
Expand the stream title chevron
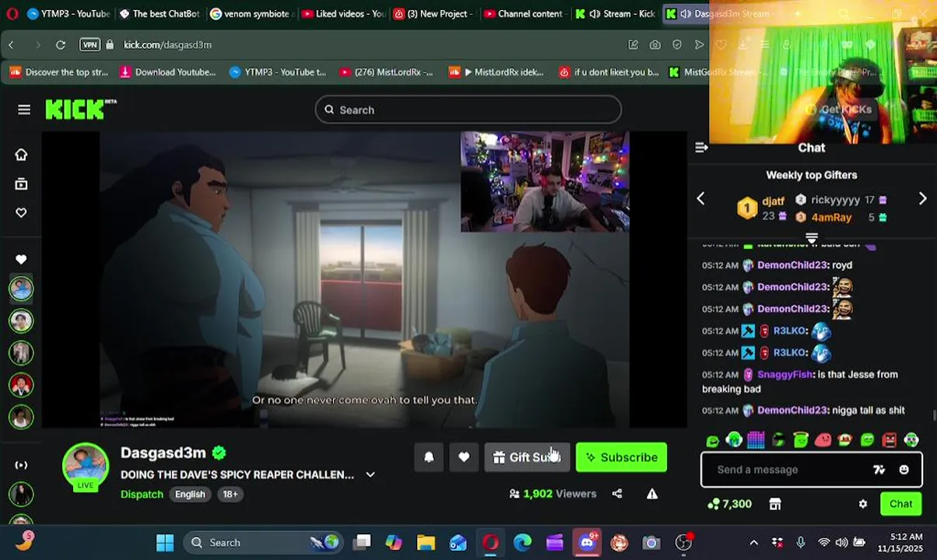[370, 474]
